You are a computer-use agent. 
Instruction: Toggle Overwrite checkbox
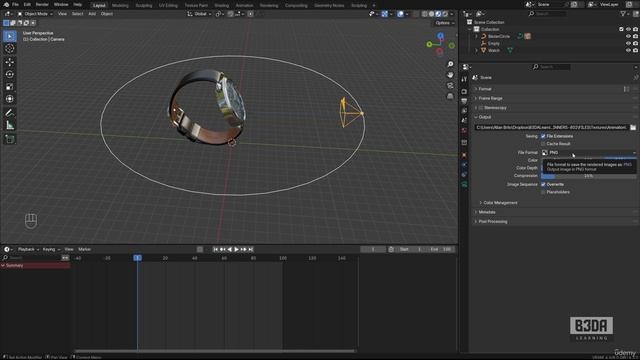(x=543, y=184)
